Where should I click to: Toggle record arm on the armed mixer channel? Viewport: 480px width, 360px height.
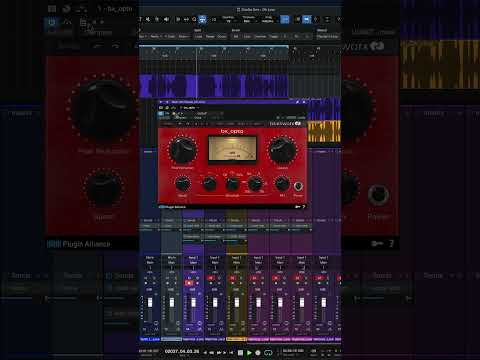[x=189, y=283]
